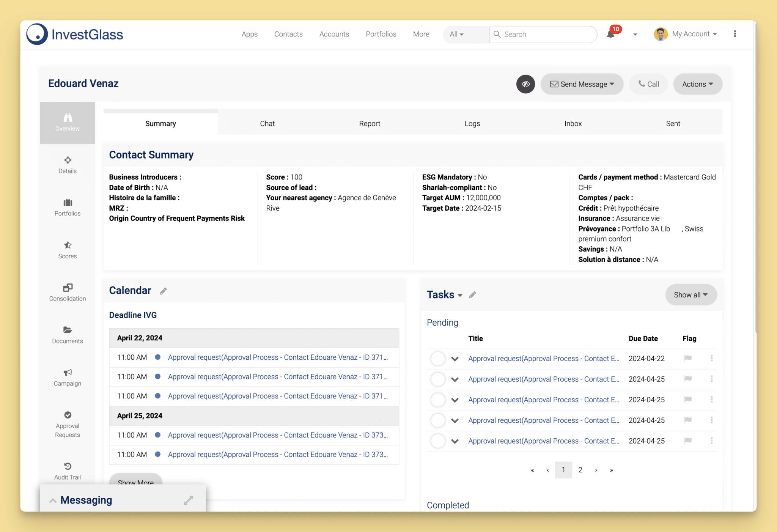Click the search input field
This screenshot has height=532, width=777.
click(543, 34)
